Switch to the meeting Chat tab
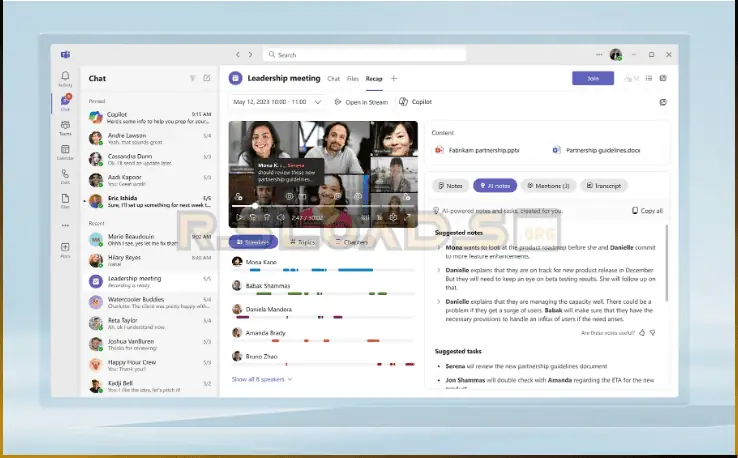738x458 pixels. click(334, 79)
